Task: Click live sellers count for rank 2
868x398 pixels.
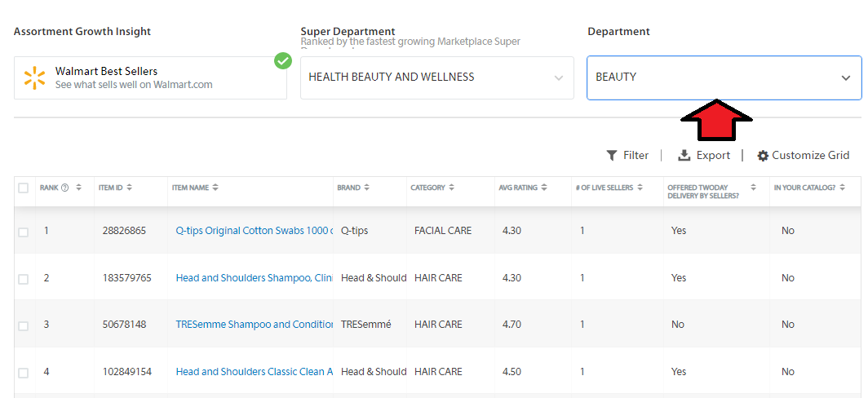Action: pyautogui.click(x=582, y=278)
